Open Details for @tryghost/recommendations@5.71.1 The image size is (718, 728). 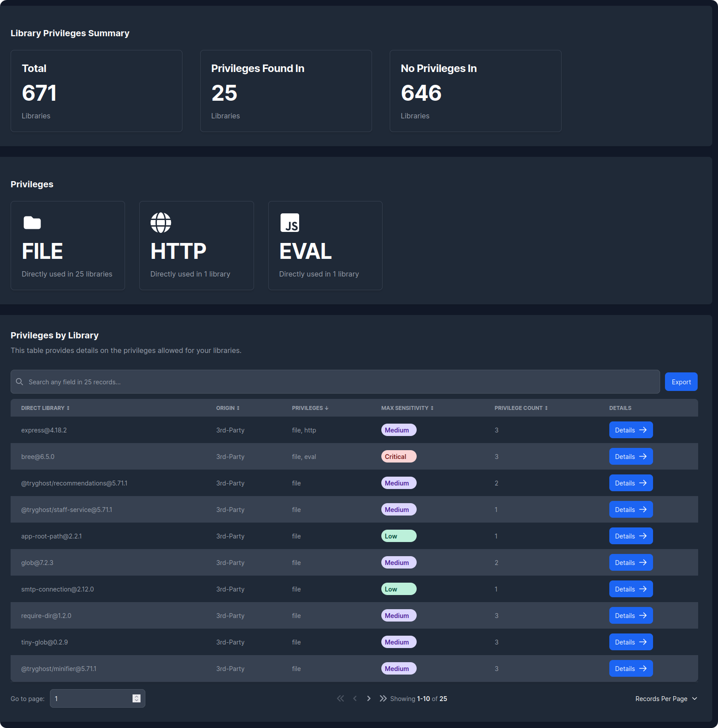(x=631, y=483)
